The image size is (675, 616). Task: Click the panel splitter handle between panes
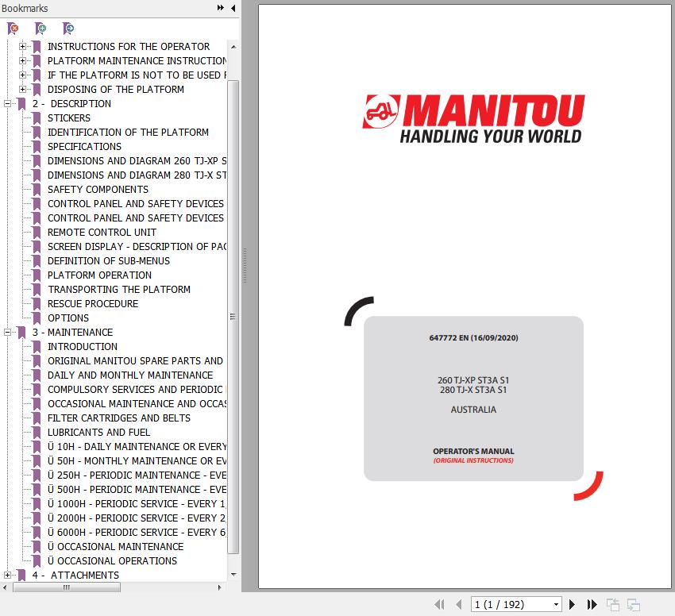pyautogui.click(x=245, y=266)
